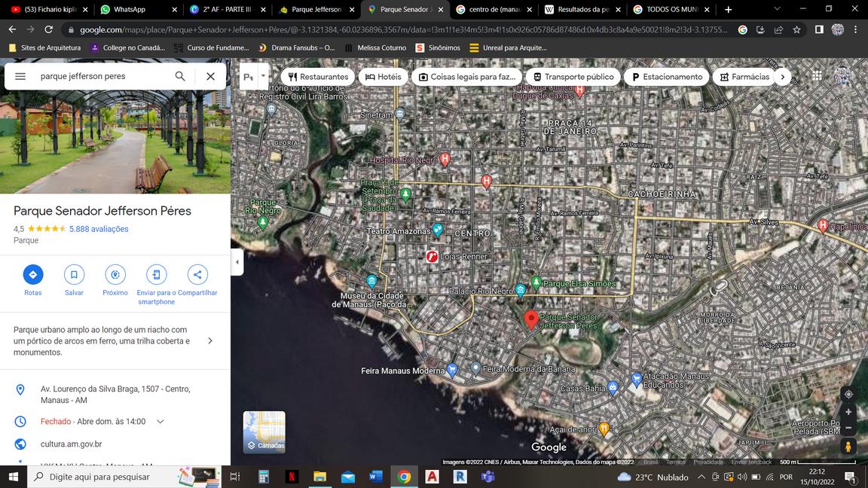Open the Google apps grid icon
This screenshot has height=488, width=868.
[817, 76]
